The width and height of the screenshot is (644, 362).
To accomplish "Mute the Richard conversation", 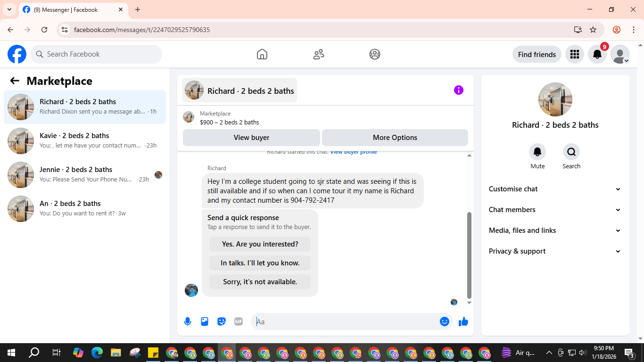I will click(x=537, y=152).
